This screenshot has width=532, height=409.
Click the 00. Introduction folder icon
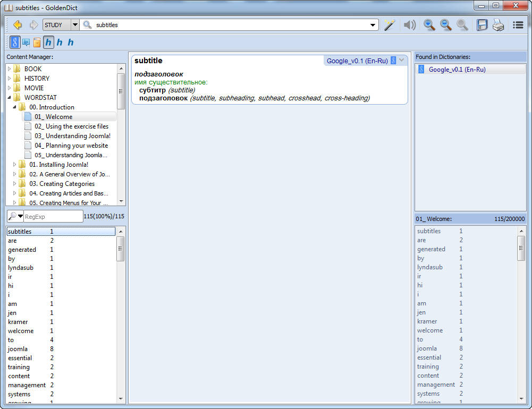(x=22, y=107)
